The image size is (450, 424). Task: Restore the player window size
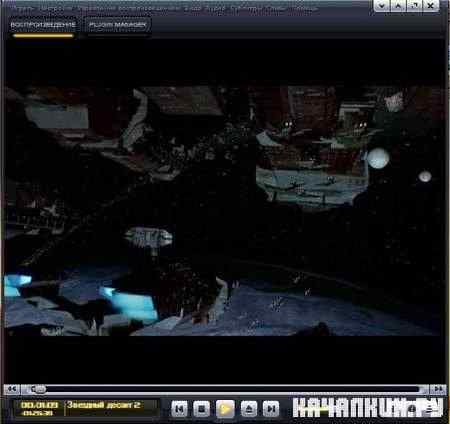(415, 6)
